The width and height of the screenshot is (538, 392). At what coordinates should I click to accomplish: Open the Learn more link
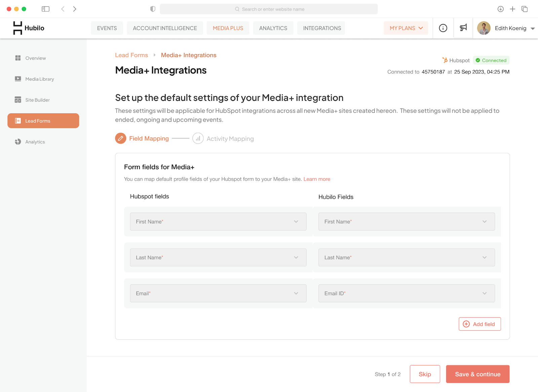(317, 179)
